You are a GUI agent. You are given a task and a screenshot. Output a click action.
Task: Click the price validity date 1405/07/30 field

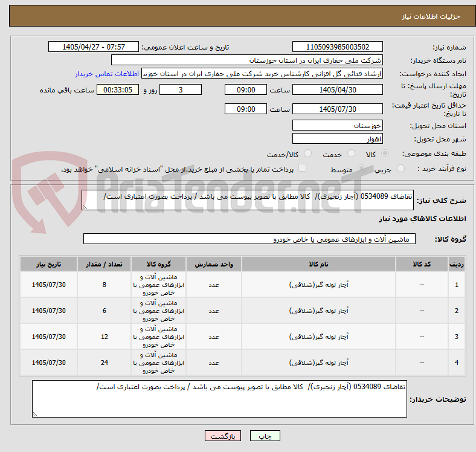(x=337, y=109)
